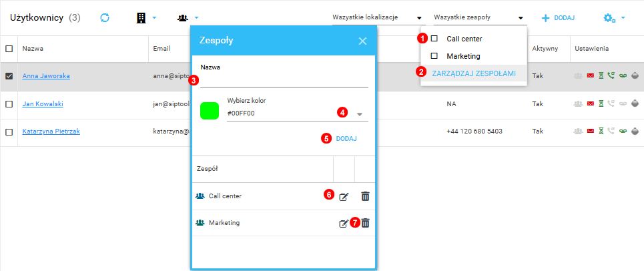Click the refresh users icon
The height and width of the screenshot is (271, 644).
click(105, 18)
